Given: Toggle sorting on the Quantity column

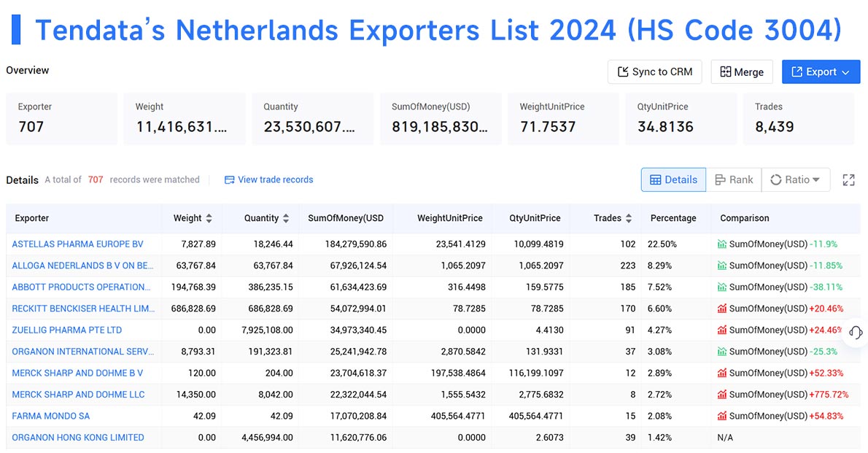Looking at the screenshot, I should point(284,217).
